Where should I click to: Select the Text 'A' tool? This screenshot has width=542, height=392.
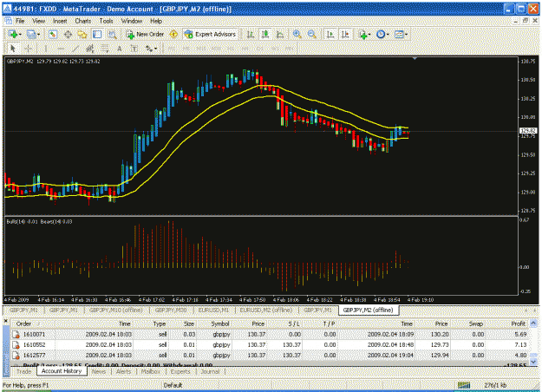pyautogui.click(x=120, y=49)
